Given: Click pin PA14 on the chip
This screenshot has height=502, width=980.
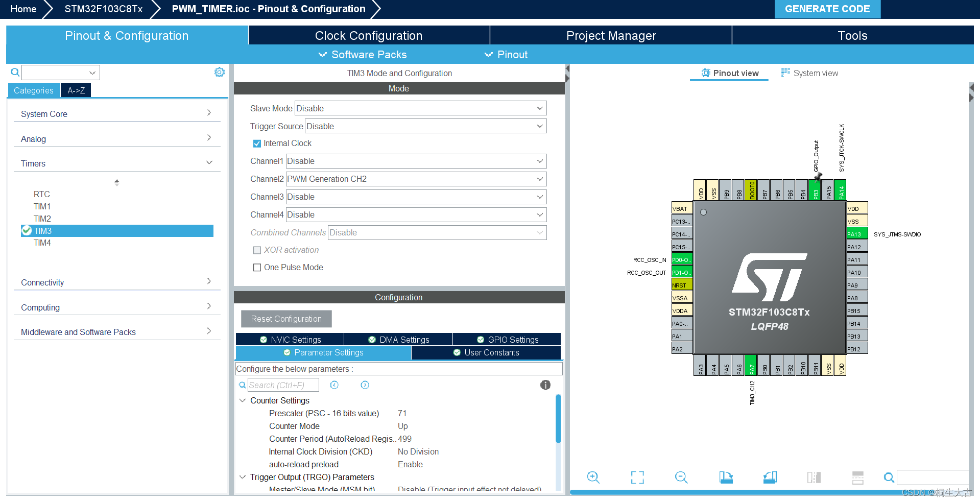Looking at the screenshot, I should coord(840,190).
